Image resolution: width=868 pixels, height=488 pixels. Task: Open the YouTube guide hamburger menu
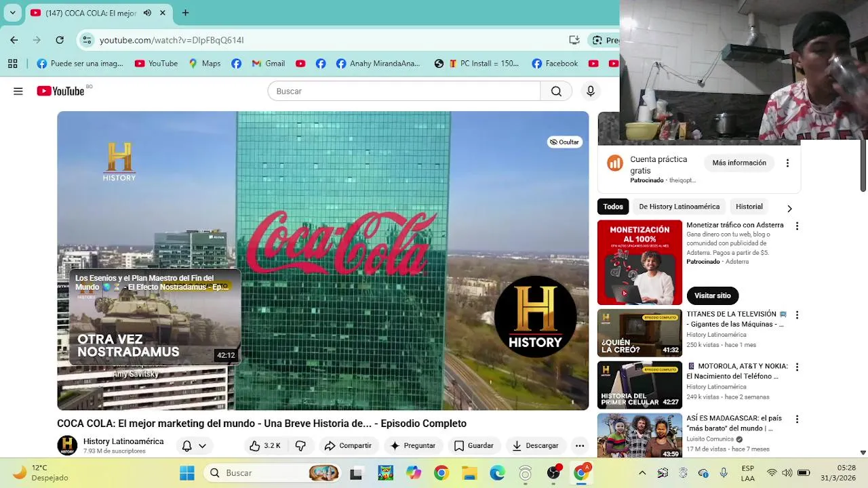click(x=18, y=91)
